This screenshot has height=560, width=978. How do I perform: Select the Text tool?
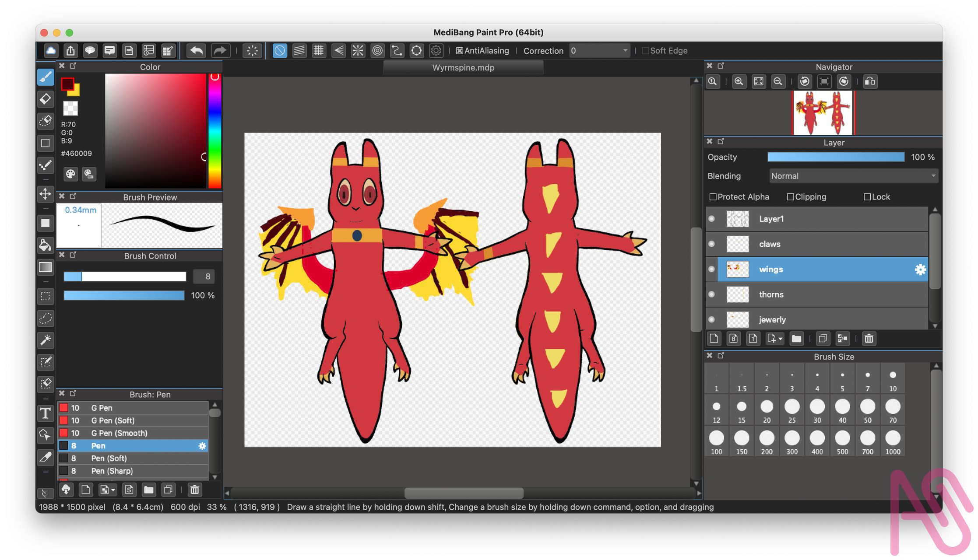(46, 413)
